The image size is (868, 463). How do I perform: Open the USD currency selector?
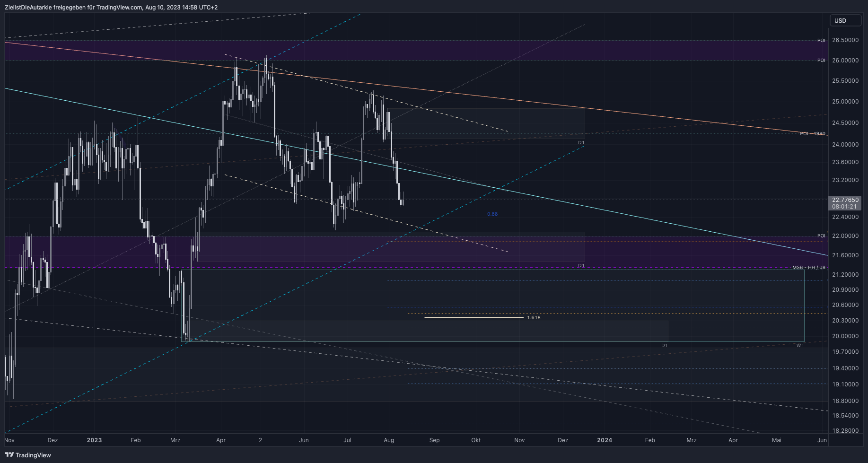(845, 20)
